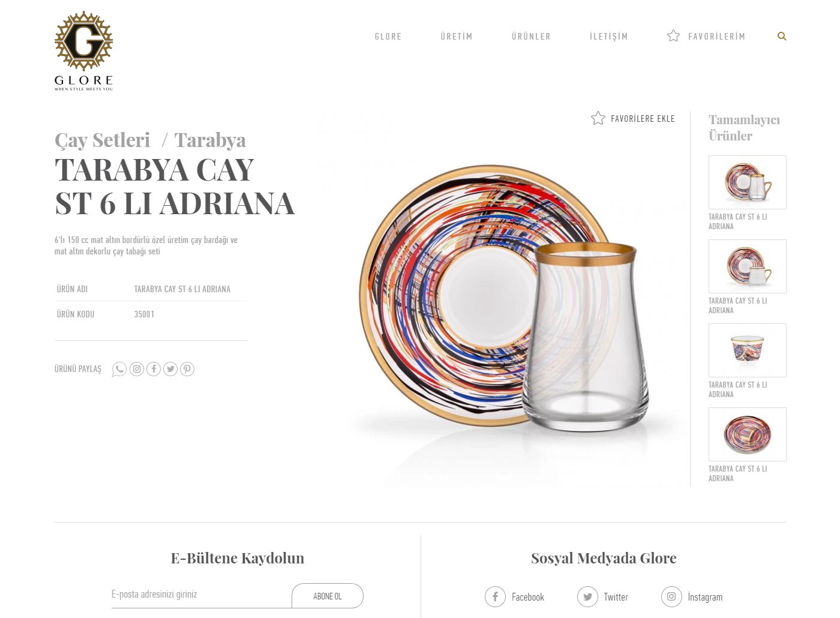The width and height of the screenshot is (840, 618).
Task: Open Favorilerim in the header
Action: (706, 36)
